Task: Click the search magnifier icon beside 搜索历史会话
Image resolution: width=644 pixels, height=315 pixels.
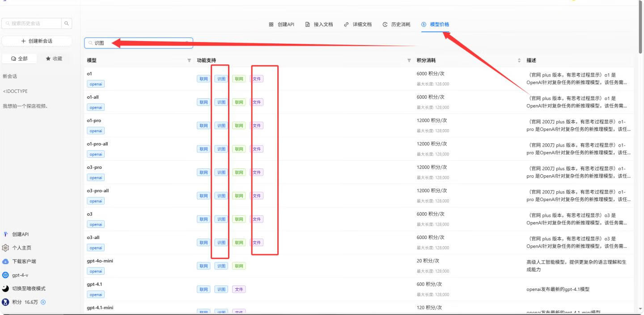Action: pyautogui.click(x=67, y=22)
